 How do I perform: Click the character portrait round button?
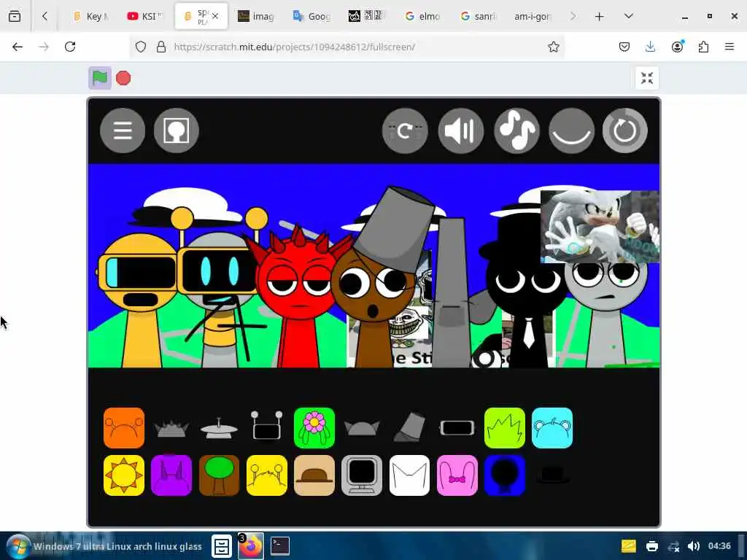(x=177, y=131)
